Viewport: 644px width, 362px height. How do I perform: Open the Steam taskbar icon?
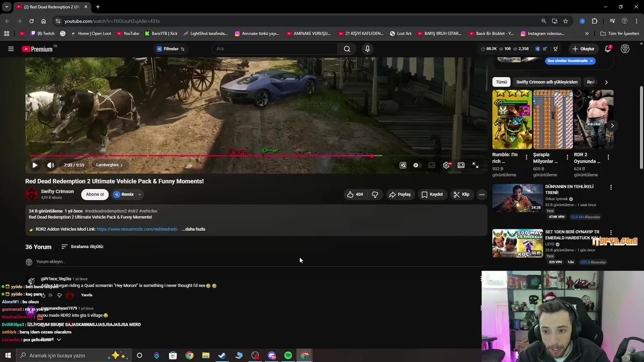tap(222, 355)
